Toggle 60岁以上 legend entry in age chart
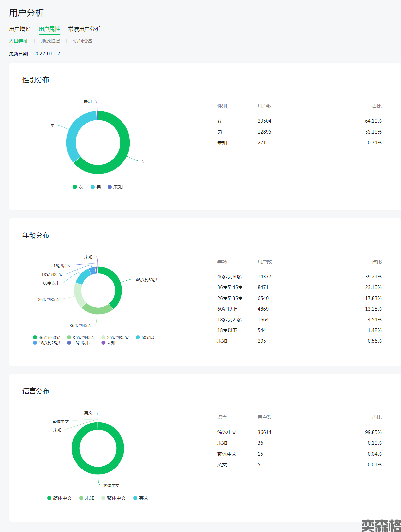The width and height of the screenshot is (401, 532). 147,337
